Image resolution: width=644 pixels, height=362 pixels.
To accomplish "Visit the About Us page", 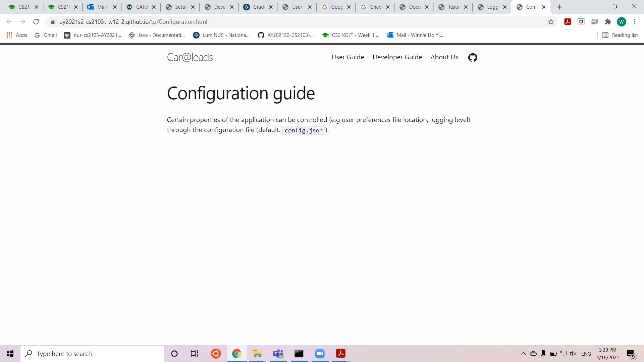I will (444, 57).
